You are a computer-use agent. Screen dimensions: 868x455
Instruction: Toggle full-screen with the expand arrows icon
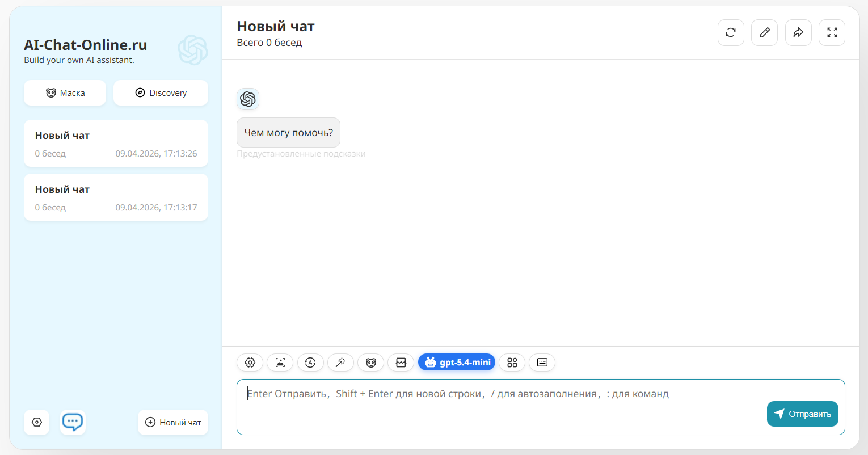[x=832, y=32]
